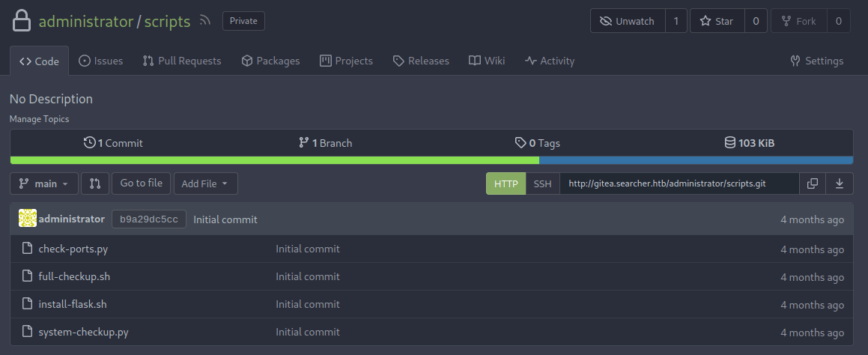Click the file icon beside full-checkup.sh
Image resolution: width=868 pixels, height=355 pixels.
coord(27,276)
